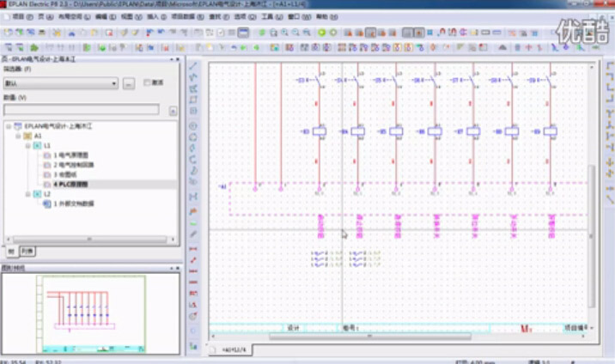The image size is (615, 364).
Task: Click the green back navigation arrow
Action: (x=321, y=32)
